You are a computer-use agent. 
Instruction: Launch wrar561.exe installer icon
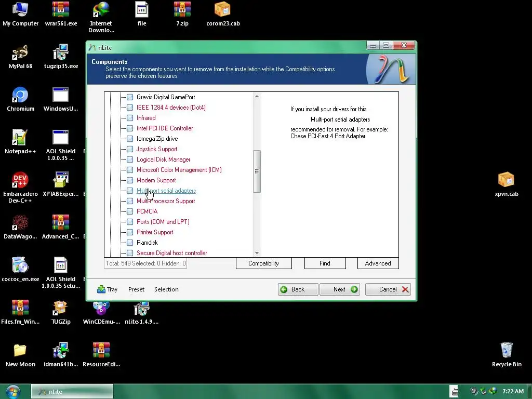[61, 14]
